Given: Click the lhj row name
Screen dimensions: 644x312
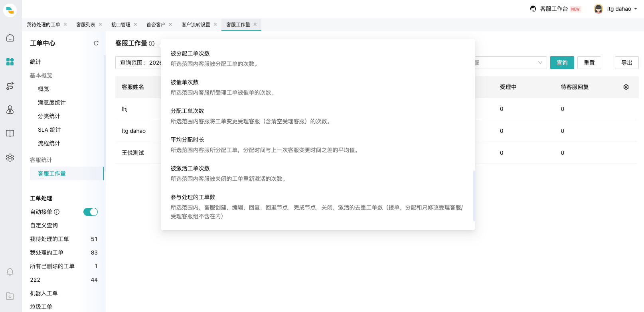Looking at the screenshot, I should (x=124, y=109).
